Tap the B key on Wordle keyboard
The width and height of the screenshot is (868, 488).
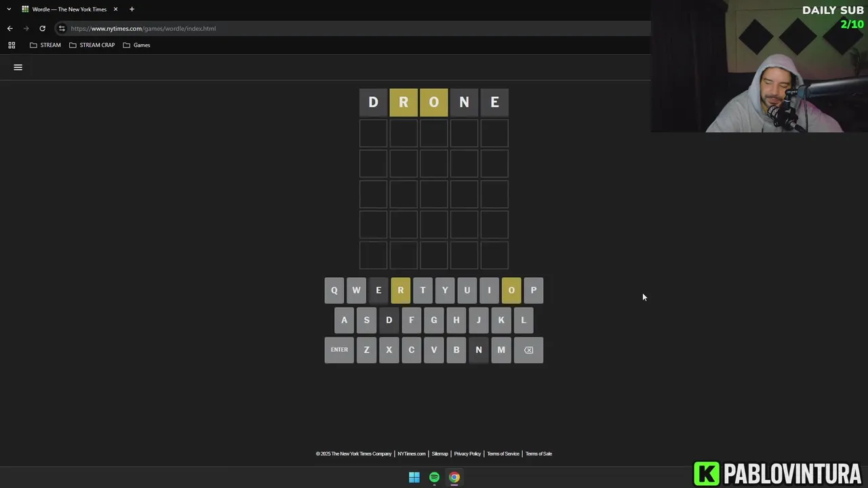pyautogui.click(x=456, y=350)
